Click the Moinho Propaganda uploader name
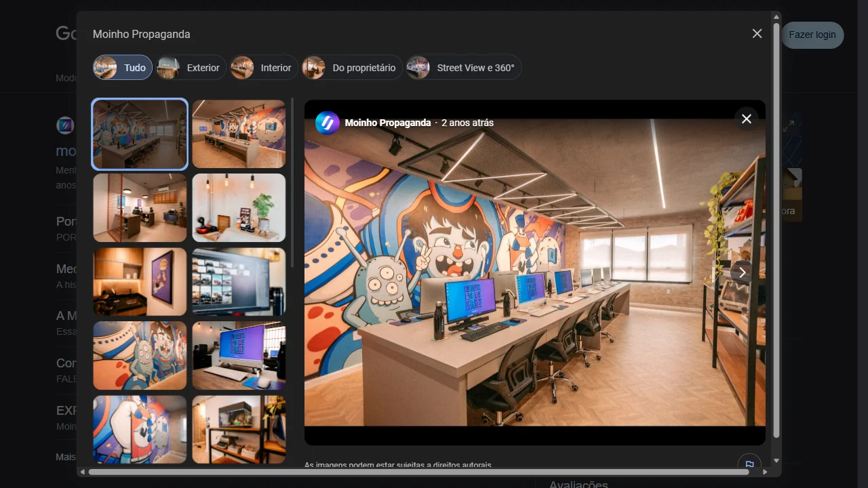The height and width of the screenshot is (488, 868). pyautogui.click(x=388, y=123)
